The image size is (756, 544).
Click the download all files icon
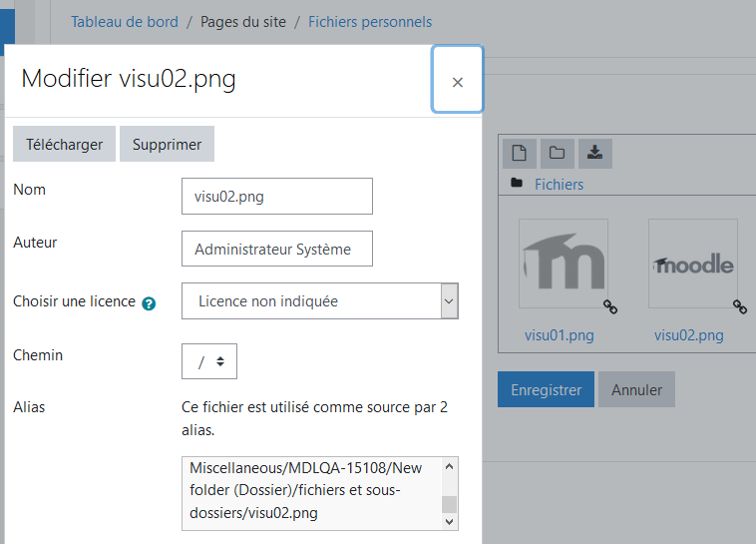[595, 154]
